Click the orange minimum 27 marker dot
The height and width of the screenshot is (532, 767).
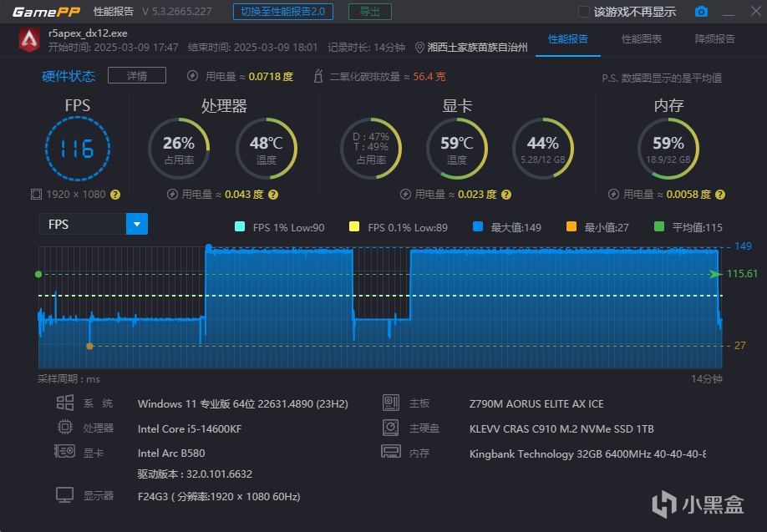click(89, 347)
